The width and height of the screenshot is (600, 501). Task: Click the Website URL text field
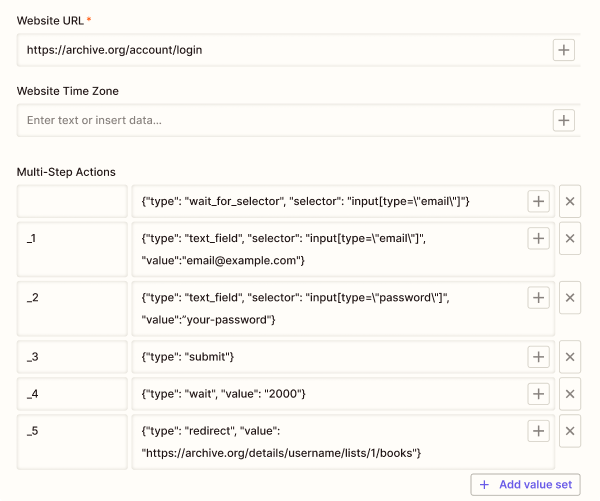pos(280,49)
